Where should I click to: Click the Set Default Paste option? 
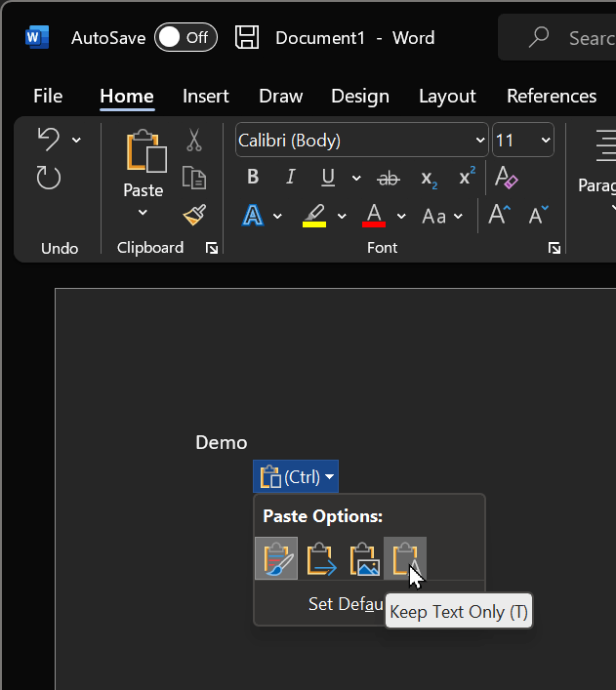pyautogui.click(x=344, y=604)
